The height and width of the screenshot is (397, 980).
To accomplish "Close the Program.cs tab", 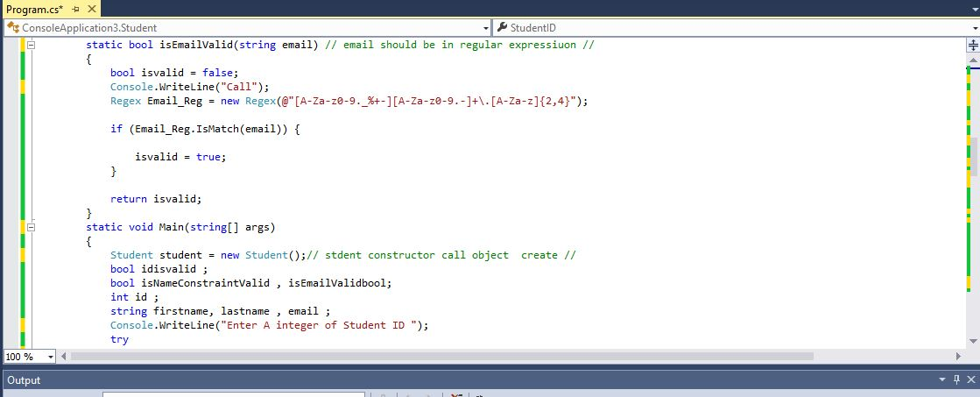I will pyautogui.click(x=90, y=10).
